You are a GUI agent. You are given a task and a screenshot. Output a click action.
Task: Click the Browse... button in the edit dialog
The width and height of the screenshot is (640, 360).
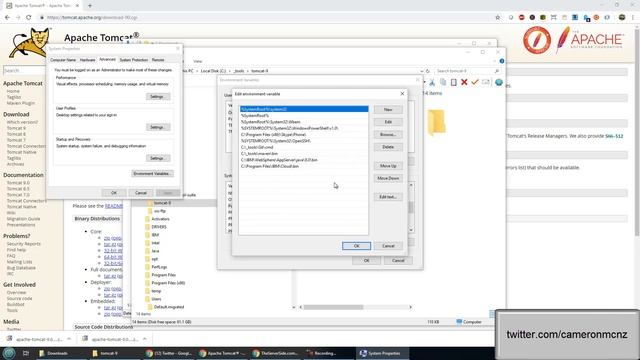click(388, 134)
